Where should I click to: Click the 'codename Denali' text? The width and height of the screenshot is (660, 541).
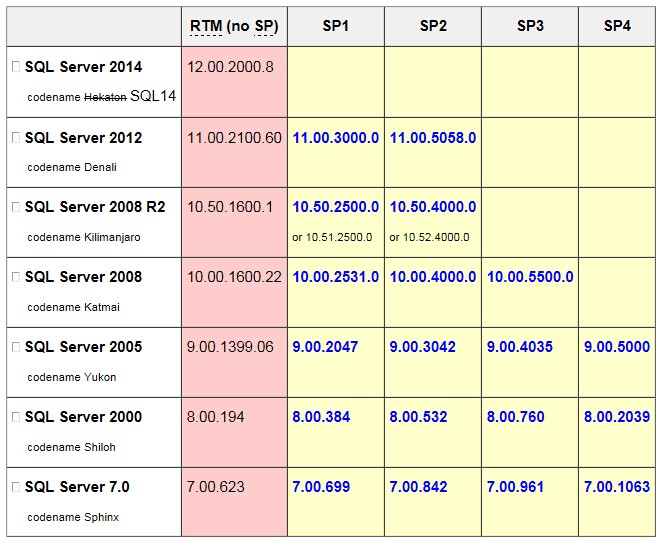(x=72, y=167)
